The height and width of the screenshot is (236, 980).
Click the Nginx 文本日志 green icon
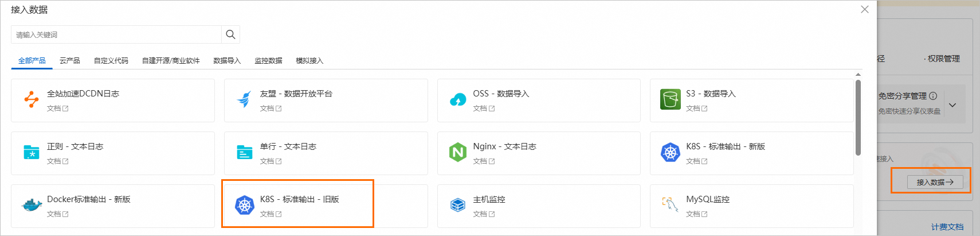(457, 152)
